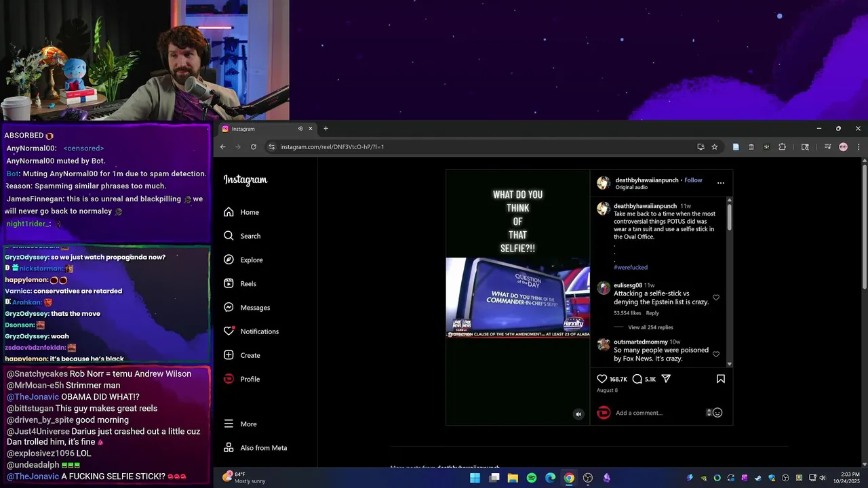
Task: Open the emoji picker in comment box
Action: tap(717, 413)
